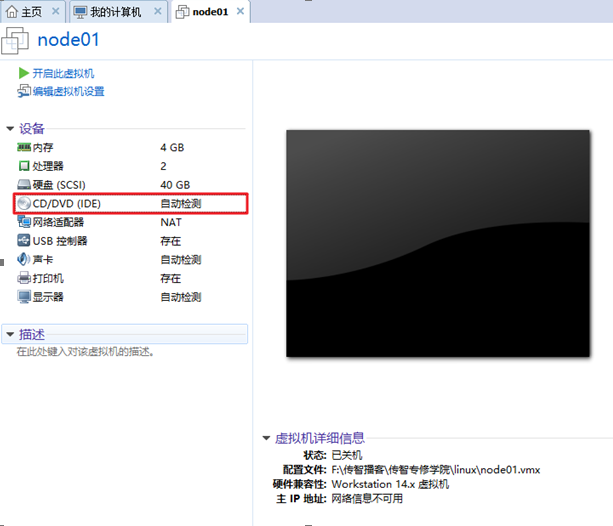Viewport: 613px width, 526px height.
Task: Click the 虚拟机详细信息 section heading
Action: click(x=320, y=438)
